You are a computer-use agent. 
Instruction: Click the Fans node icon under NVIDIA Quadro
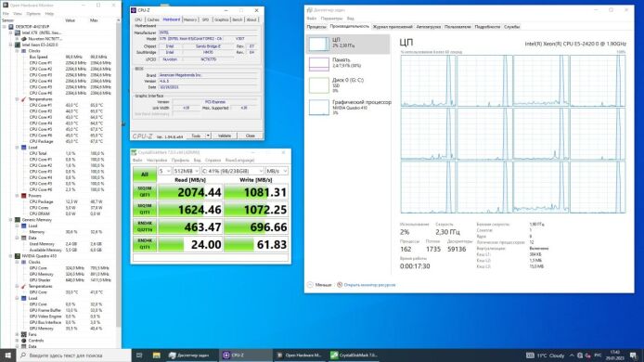pos(24,334)
